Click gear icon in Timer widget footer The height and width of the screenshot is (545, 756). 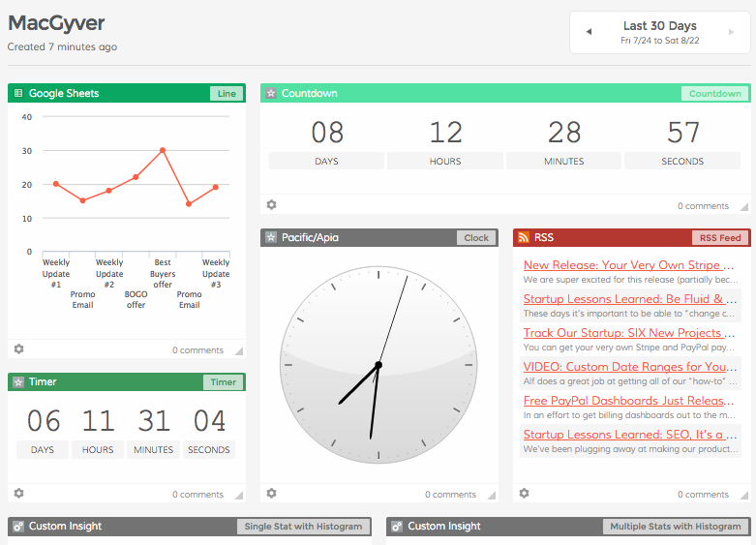pyautogui.click(x=18, y=494)
